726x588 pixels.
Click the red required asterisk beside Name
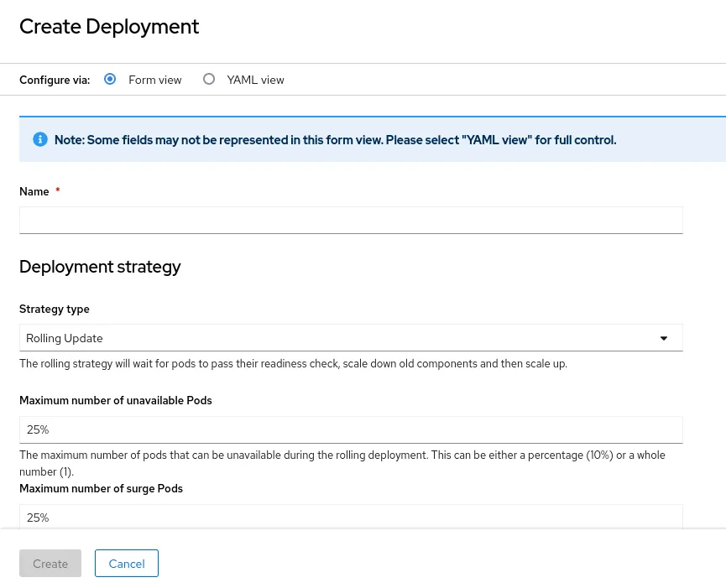pyautogui.click(x=58, y=191)
